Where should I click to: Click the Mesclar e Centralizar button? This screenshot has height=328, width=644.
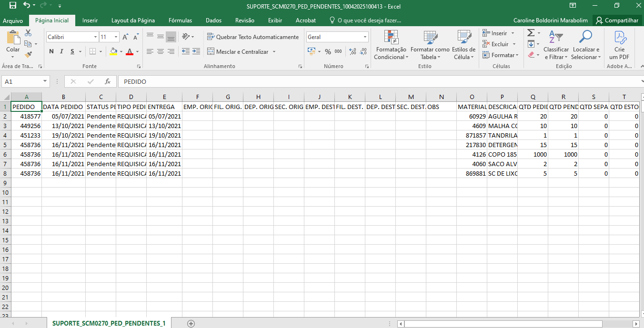tap(238, 51)
